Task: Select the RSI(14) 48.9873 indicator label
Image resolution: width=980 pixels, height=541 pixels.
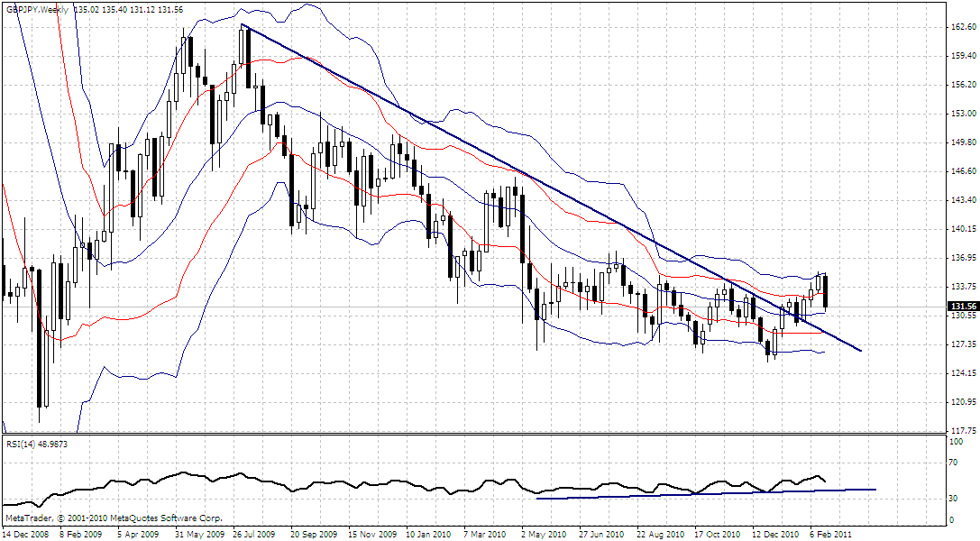Action: point(37,445)
